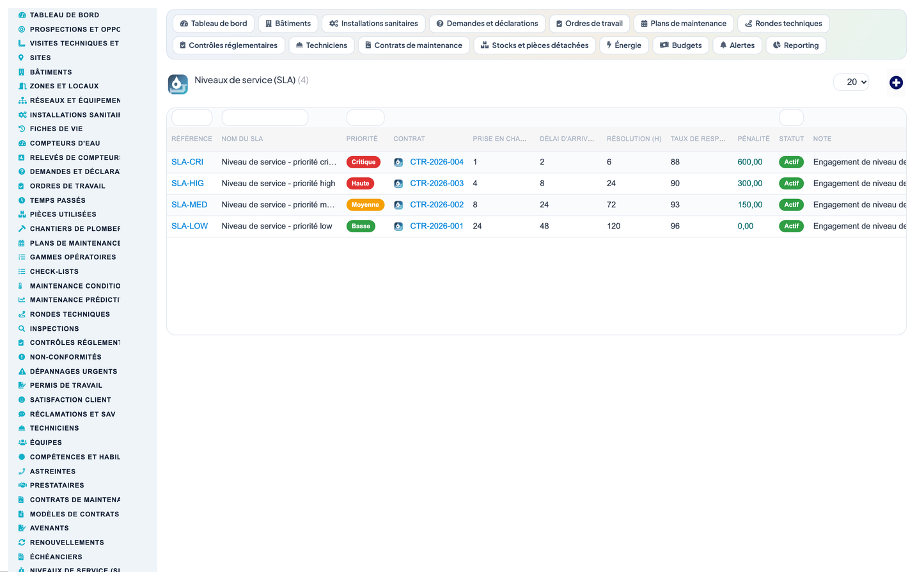The width and height of the screenshot is (924, 572).
Task: Open the Contrôles réglementaires top tab
Action: tap(229, 45)
